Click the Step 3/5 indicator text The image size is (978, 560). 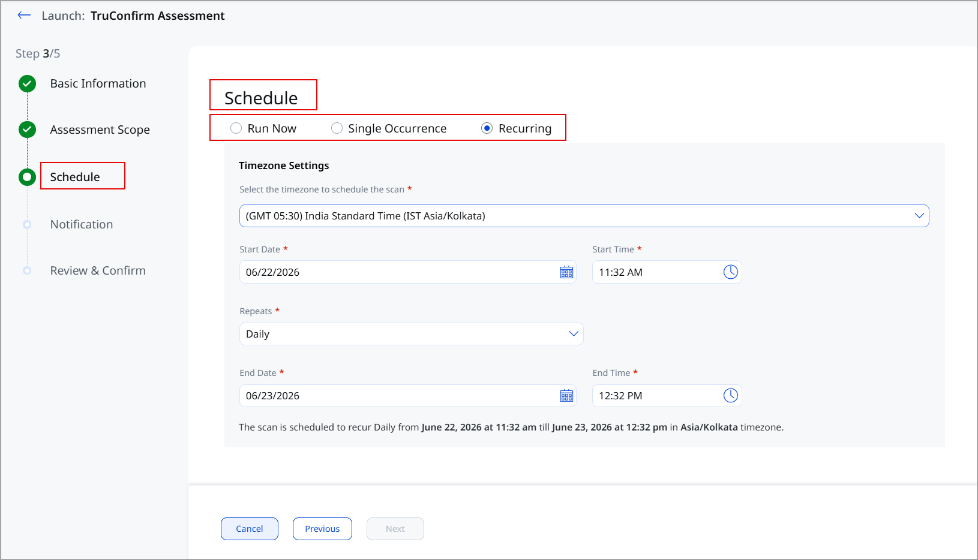tap(38, 53)
